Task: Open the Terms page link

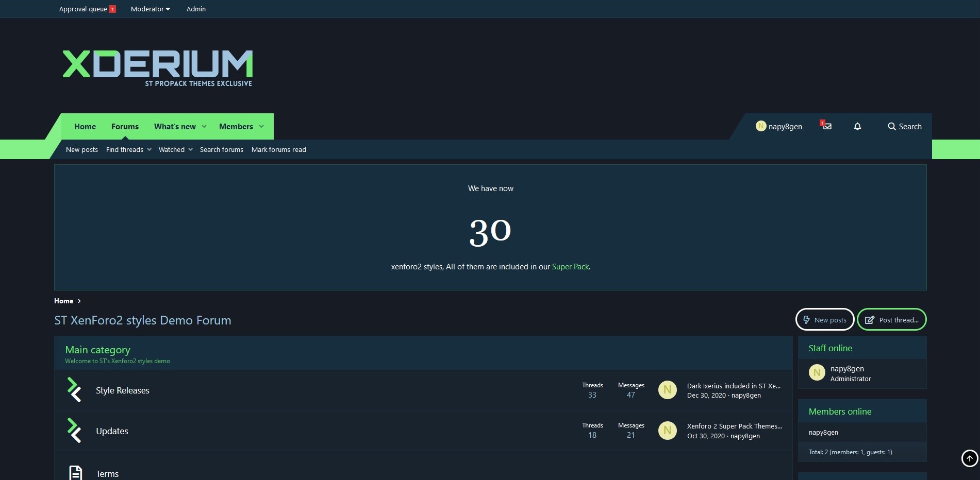Action: pos(107,474)
